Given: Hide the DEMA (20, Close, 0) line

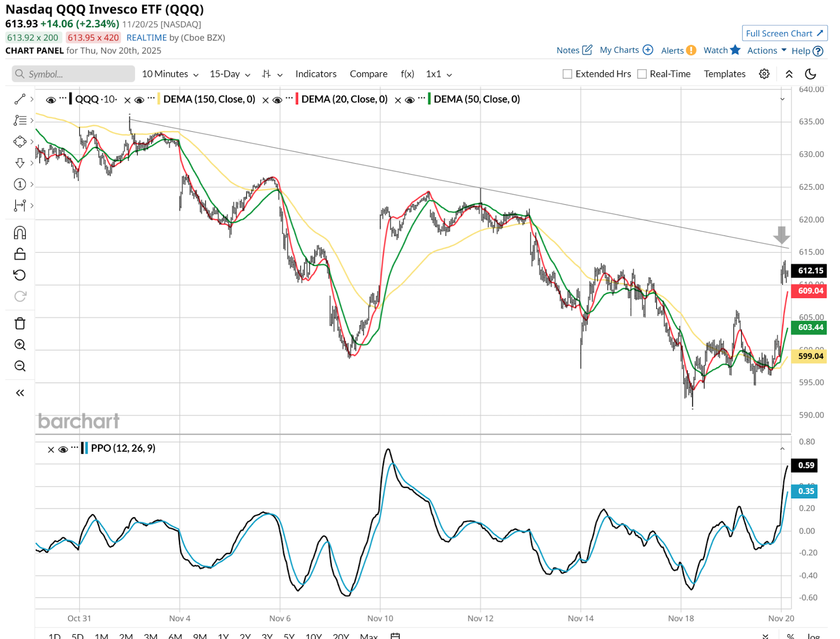Looking at the screenshot, I should (x=277, y=100).
